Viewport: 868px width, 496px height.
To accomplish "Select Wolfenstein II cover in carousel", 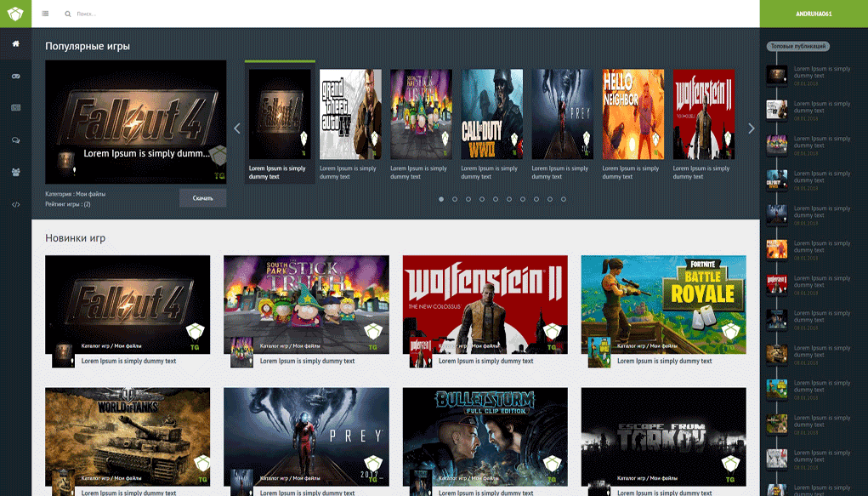I will point(704,114).
